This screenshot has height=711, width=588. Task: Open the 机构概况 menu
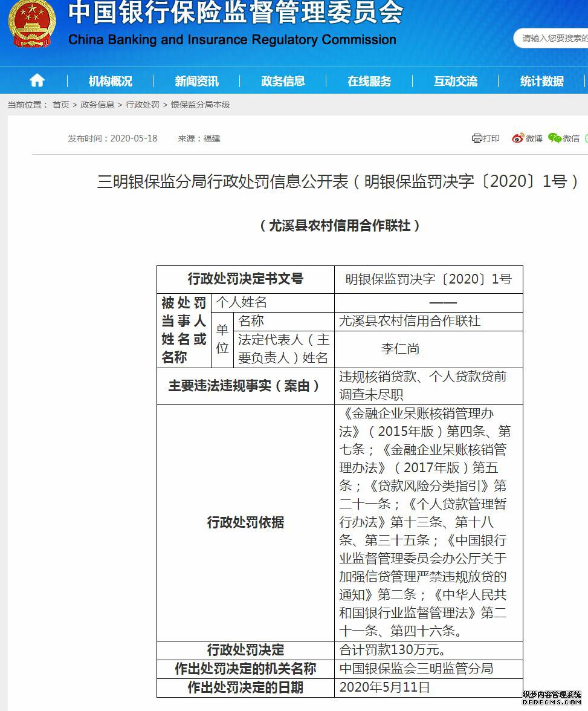[x=110, y=81]
